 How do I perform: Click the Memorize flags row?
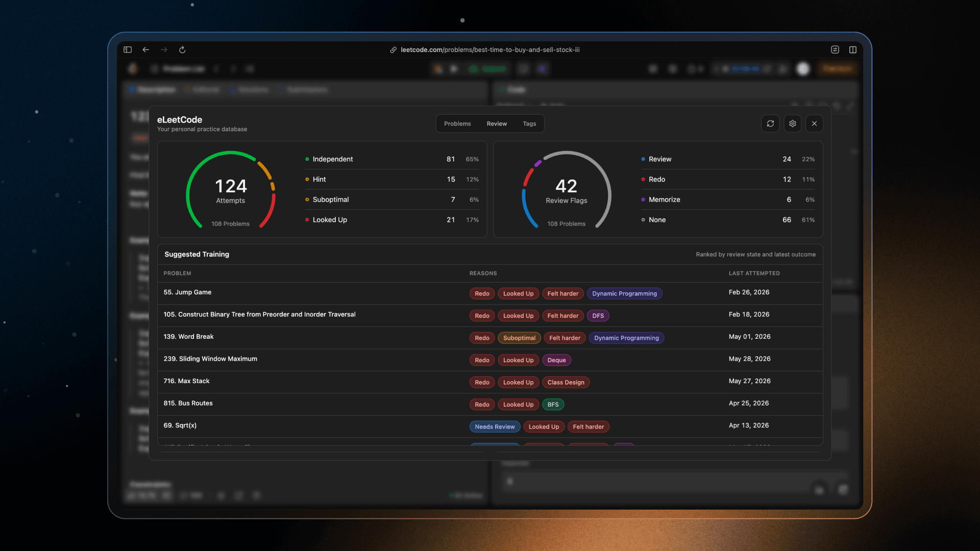pos(728,199)
